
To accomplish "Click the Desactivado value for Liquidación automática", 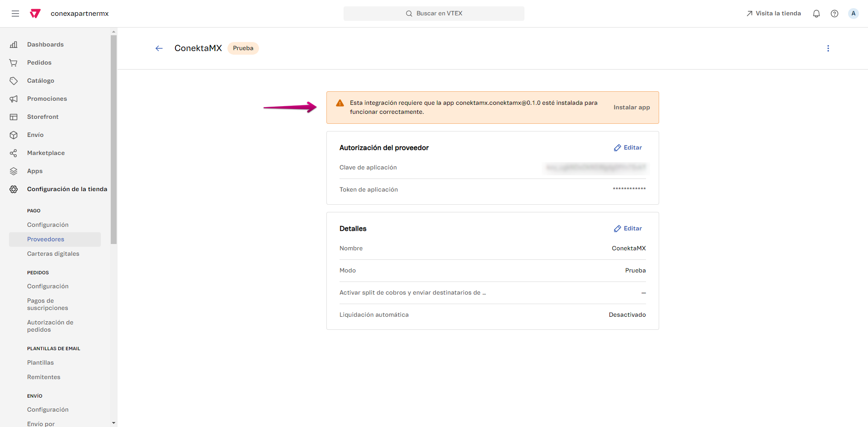I will coord(627,315).
